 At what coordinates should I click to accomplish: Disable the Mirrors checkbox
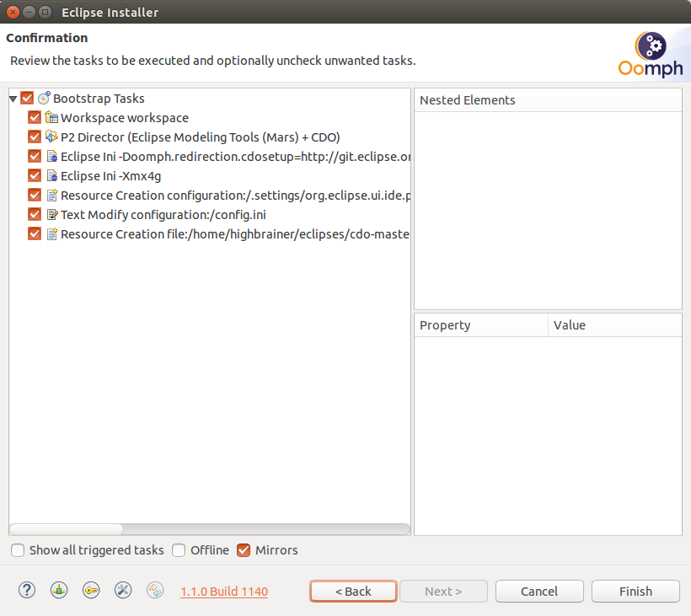(x=244, y=550)
